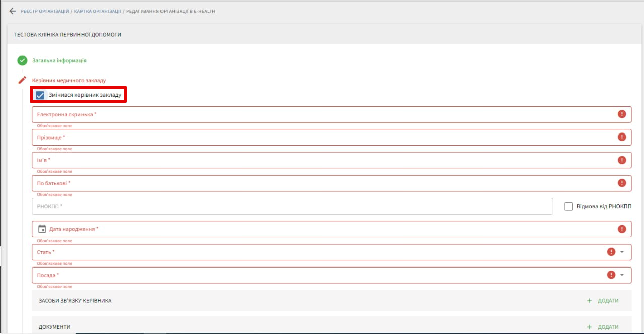Select the Керівник медичного закладу section title
644x334 pixels.
pos(69,80)
